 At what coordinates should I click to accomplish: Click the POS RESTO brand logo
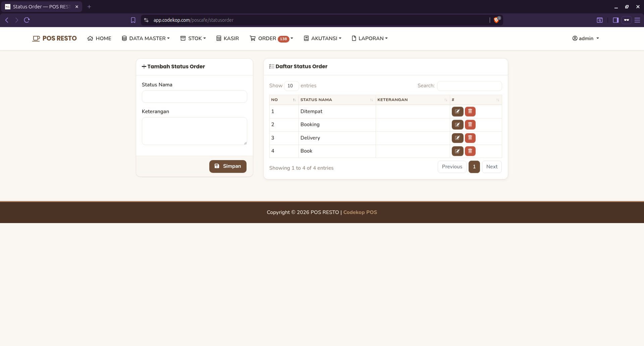[x=54, y=39]
